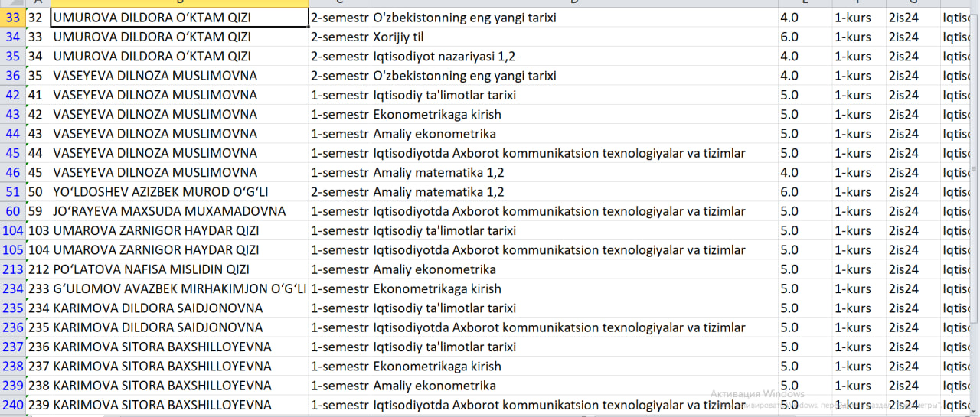Select grade 6.0 in row 34
The image size is (980, 417).
(x=805, y=37)
